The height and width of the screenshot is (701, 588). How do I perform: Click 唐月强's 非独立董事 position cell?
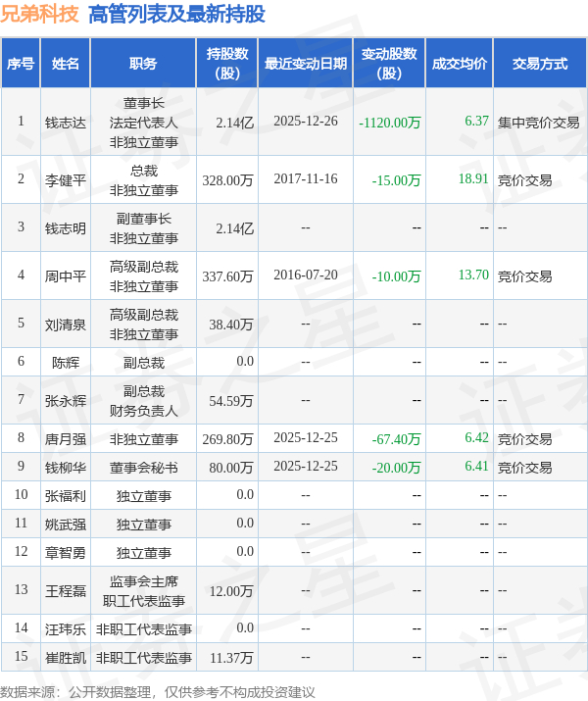click(143, 438)
